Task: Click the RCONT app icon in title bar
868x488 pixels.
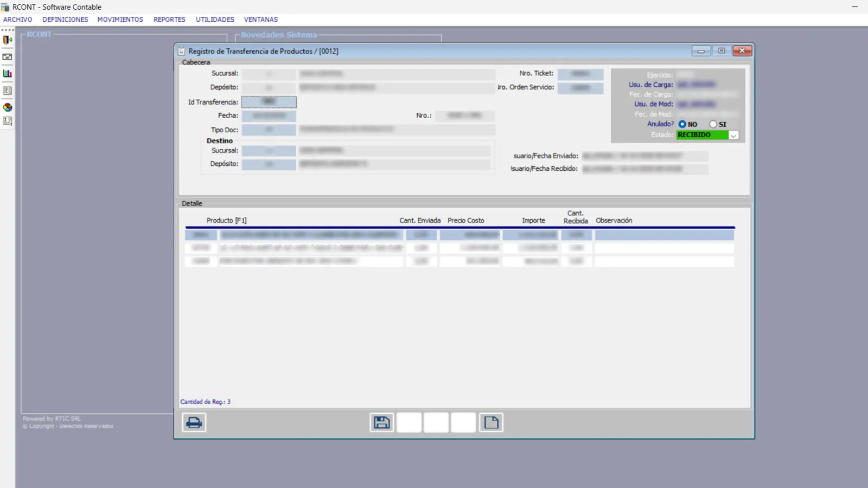Action: pyautogui.click(x=5, y=7)
